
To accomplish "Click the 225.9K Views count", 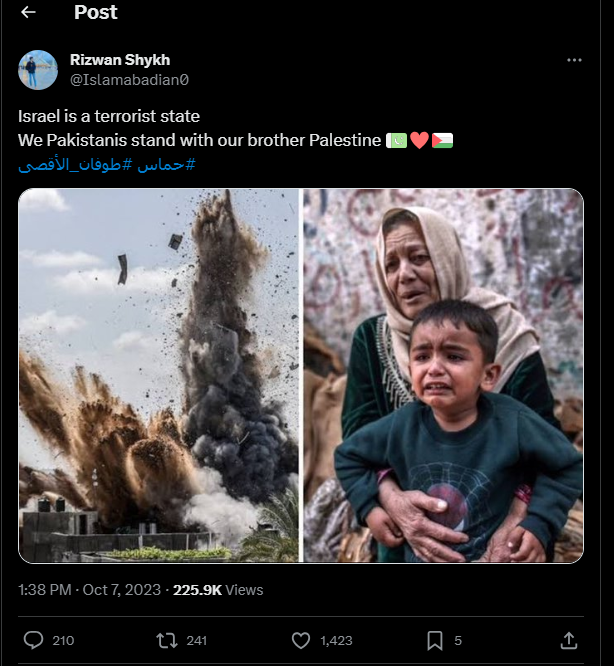I will (218, 590).
